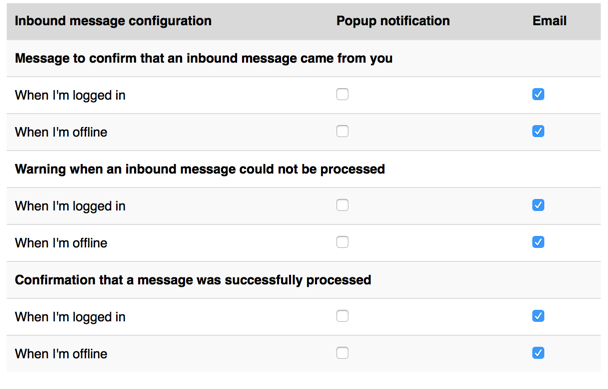Image resolution: width=608 pixels, height=389 pixels.
Task: Uncheck email for logged-in unprocessed message warning
Action: pos(538,205)
